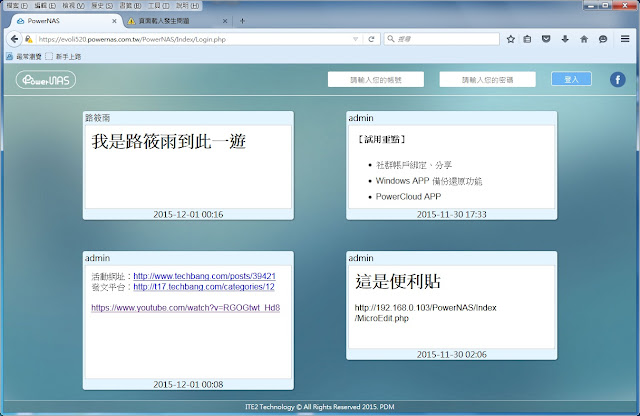The image size is (640, 416).
Task: Open the hamburger menu
Action: click(625, 39)
